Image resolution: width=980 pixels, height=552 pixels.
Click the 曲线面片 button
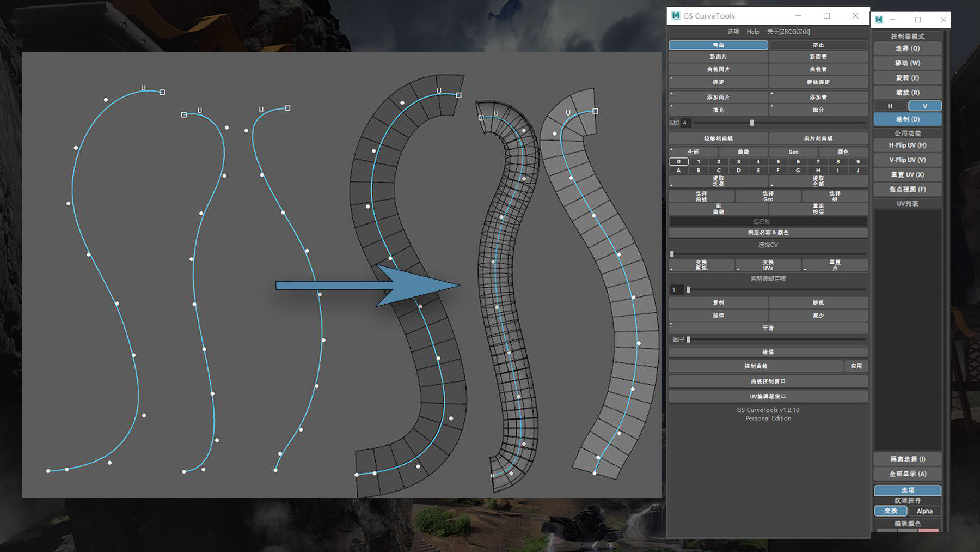(718, 69)
